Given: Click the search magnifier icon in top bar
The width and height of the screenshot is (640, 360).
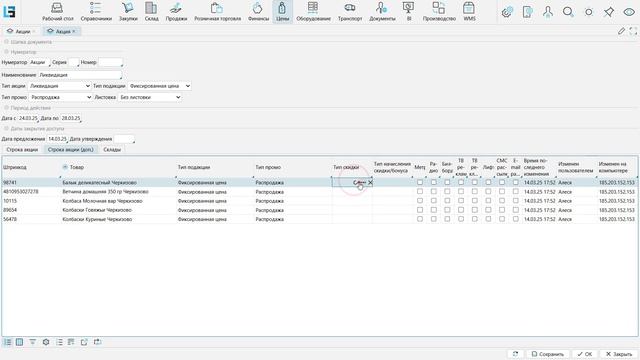Looking at the screenshot, I should point(568,12).
